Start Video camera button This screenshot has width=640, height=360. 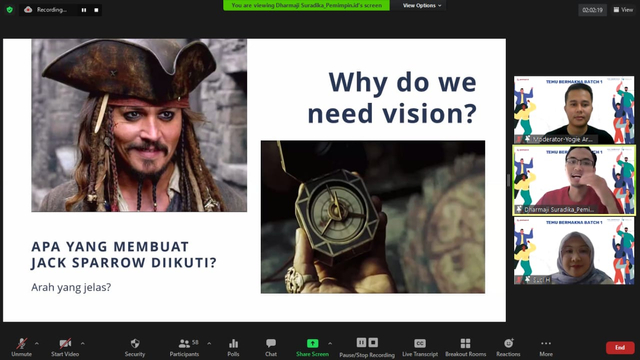pyautogui.click(x=65, y=347)
